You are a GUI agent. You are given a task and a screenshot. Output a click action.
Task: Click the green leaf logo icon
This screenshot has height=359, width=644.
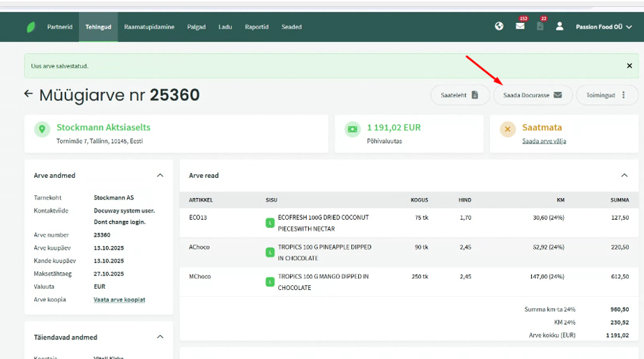coord(31,27)
